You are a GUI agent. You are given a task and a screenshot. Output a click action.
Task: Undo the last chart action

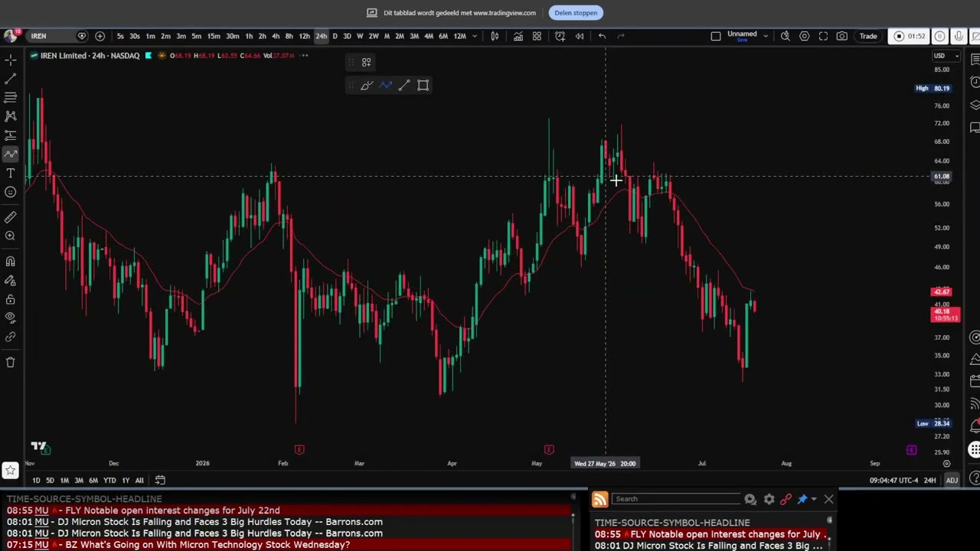point(603,36)
